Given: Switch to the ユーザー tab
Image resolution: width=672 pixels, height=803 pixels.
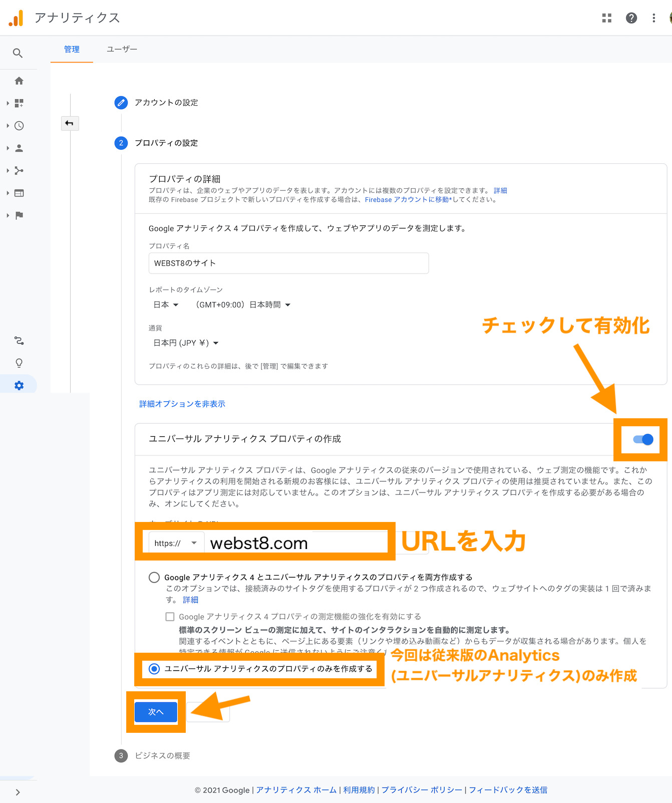Looking at the screenshot, I should pyautogui.click(x=122, y=49).
